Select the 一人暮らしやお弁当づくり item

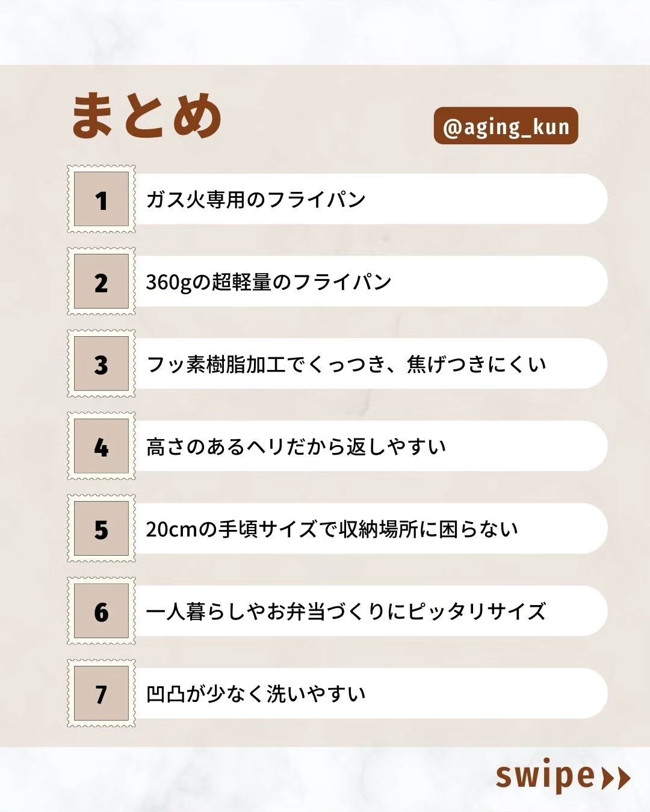point(346,612)
